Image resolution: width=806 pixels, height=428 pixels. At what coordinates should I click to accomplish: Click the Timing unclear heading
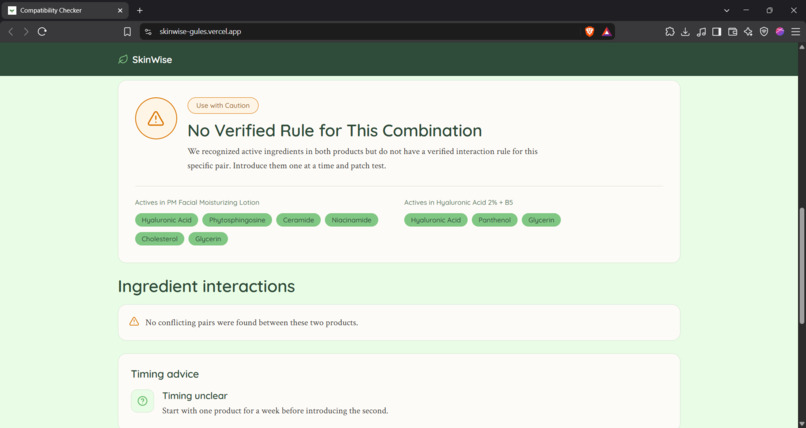coord(195,396)
